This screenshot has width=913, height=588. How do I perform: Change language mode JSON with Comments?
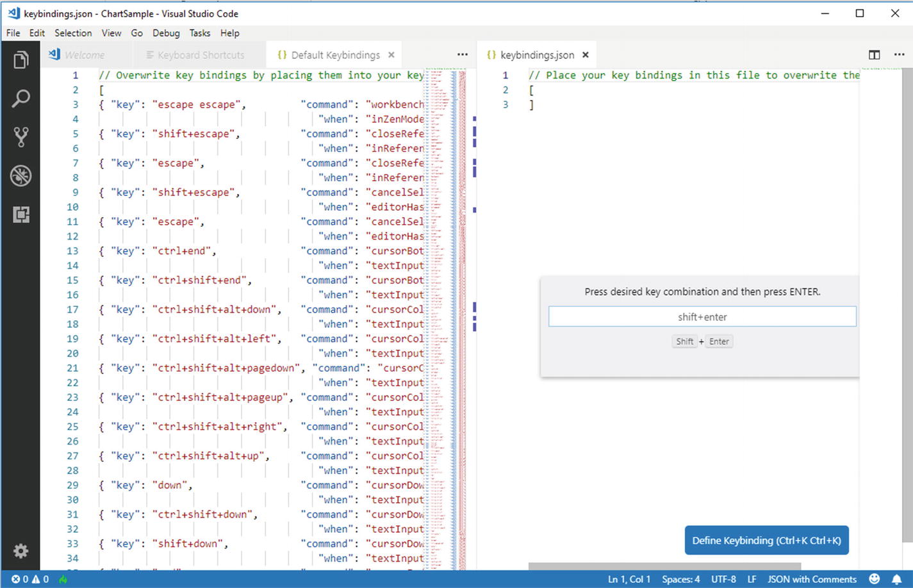[812, 579]
